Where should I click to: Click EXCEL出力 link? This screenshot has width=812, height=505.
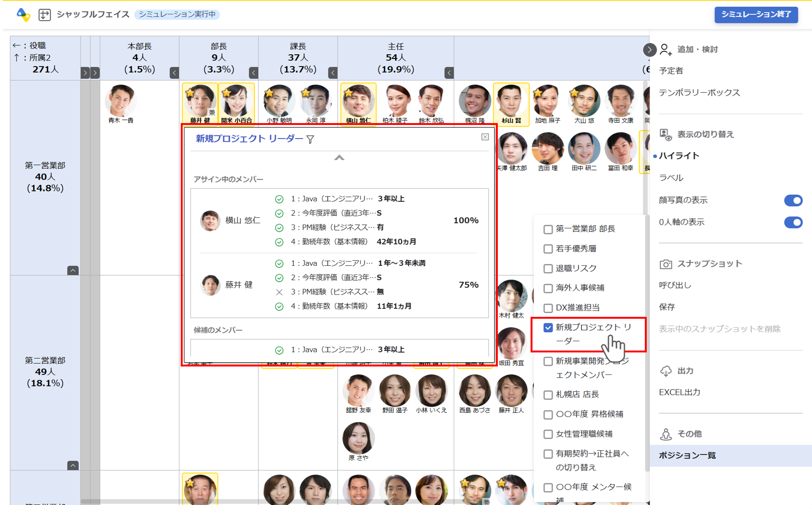(679, 392)
